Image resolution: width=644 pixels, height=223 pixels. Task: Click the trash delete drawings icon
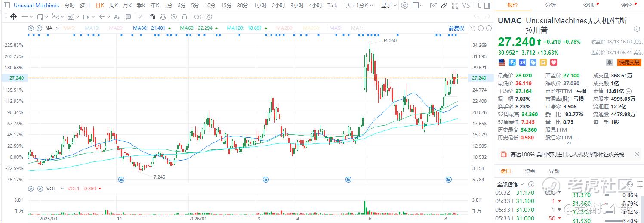click(185, 17)
